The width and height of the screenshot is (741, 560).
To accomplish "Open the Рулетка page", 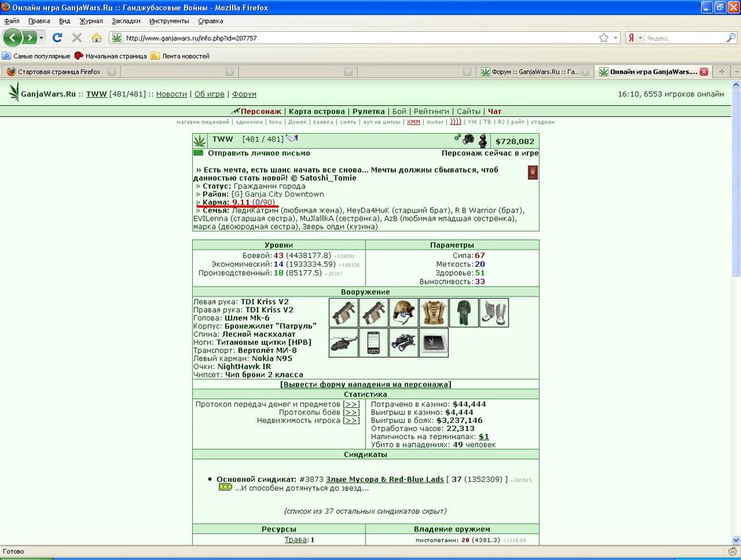I will pyautogui.click(x=369, y=112).
